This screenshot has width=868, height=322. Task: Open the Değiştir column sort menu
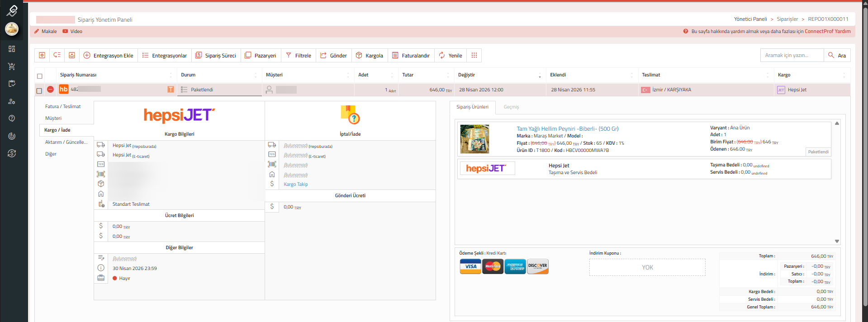click(540, 75)
